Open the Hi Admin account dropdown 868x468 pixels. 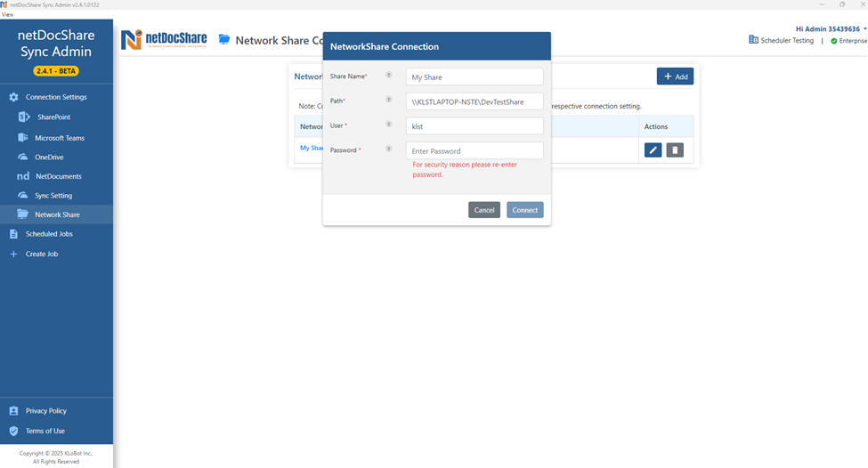point(831,28)
